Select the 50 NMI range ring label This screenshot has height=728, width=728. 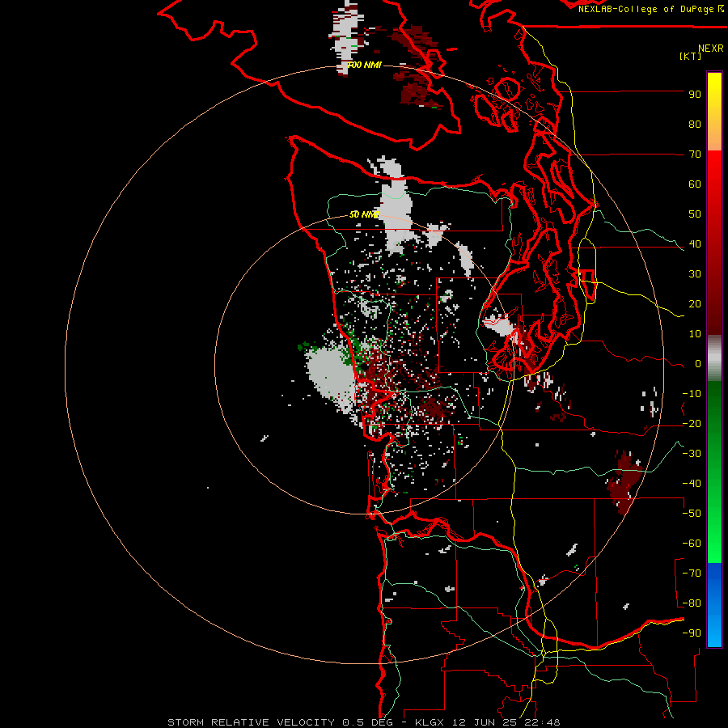(365, 214)
